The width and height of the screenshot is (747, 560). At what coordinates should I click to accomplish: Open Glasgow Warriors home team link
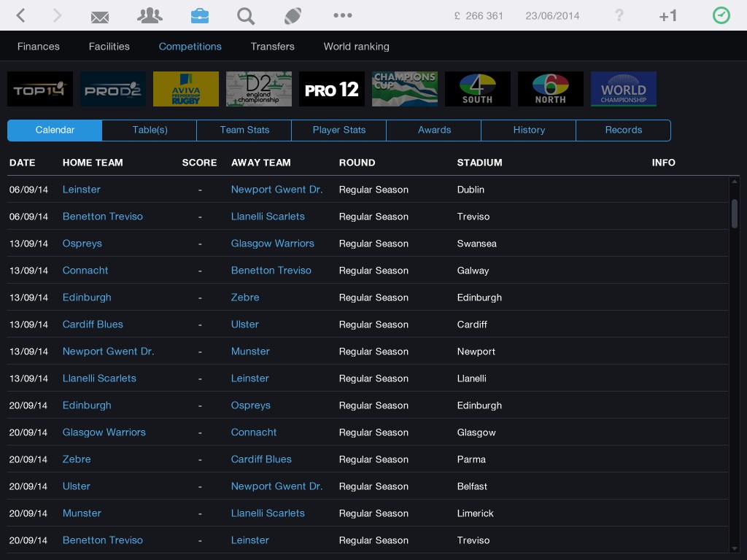[x=104, y=432]
